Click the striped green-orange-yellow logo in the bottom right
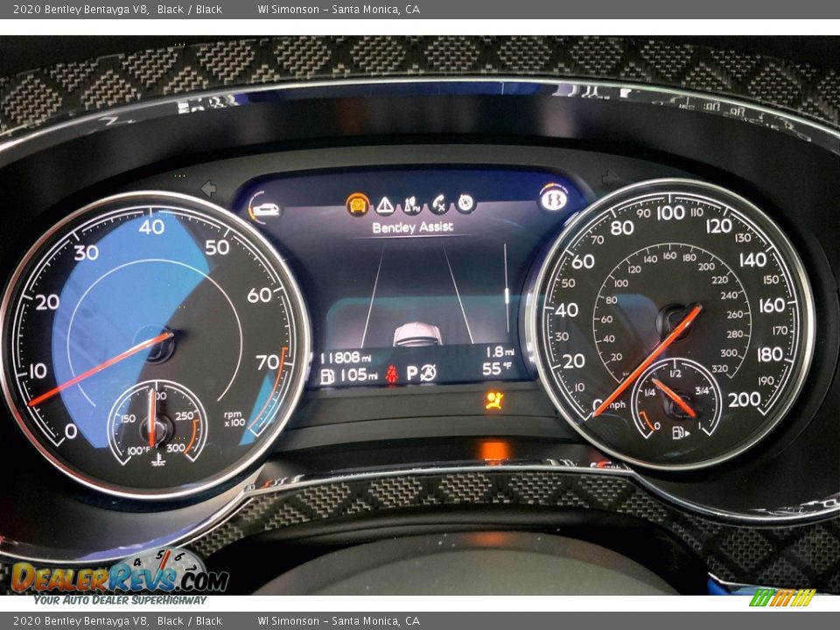Image resolution: width=840 pixels, height=630 pixels. 781,598
